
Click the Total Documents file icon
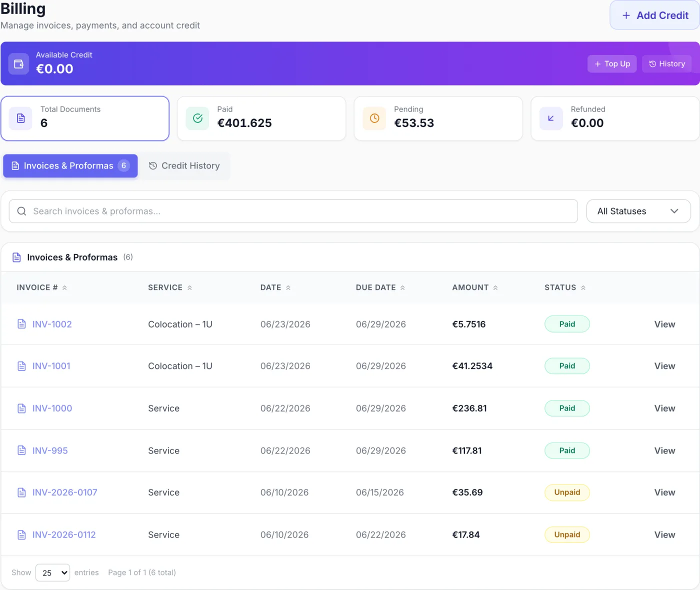20,118
